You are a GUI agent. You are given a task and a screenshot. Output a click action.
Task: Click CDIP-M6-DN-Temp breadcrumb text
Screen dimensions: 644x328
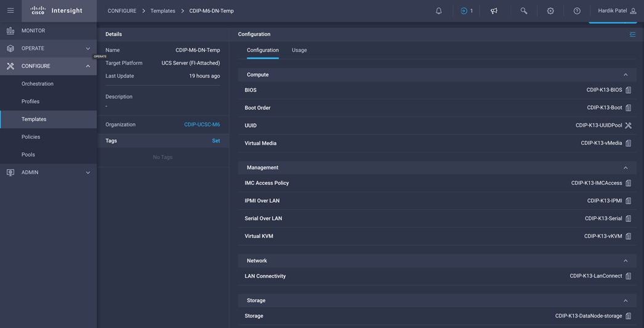coord(211,11)
